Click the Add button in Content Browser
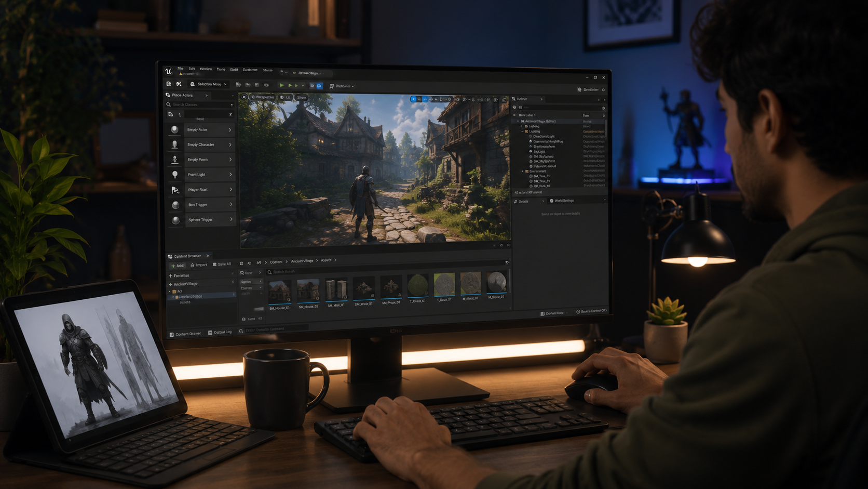Image resolution: width=868 pixels, height=489 pixels. pos(178,266)
